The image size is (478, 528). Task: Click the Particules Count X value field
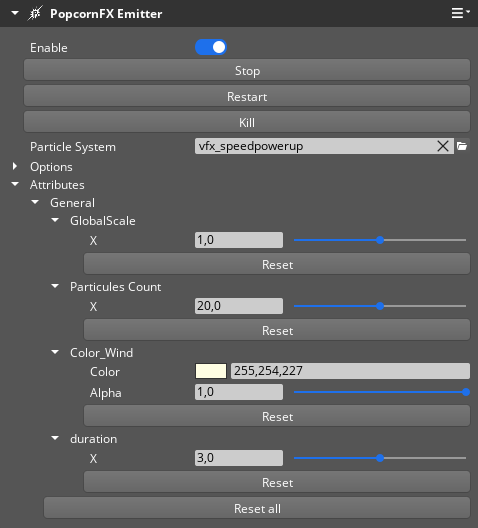click(x=239, y=306)
